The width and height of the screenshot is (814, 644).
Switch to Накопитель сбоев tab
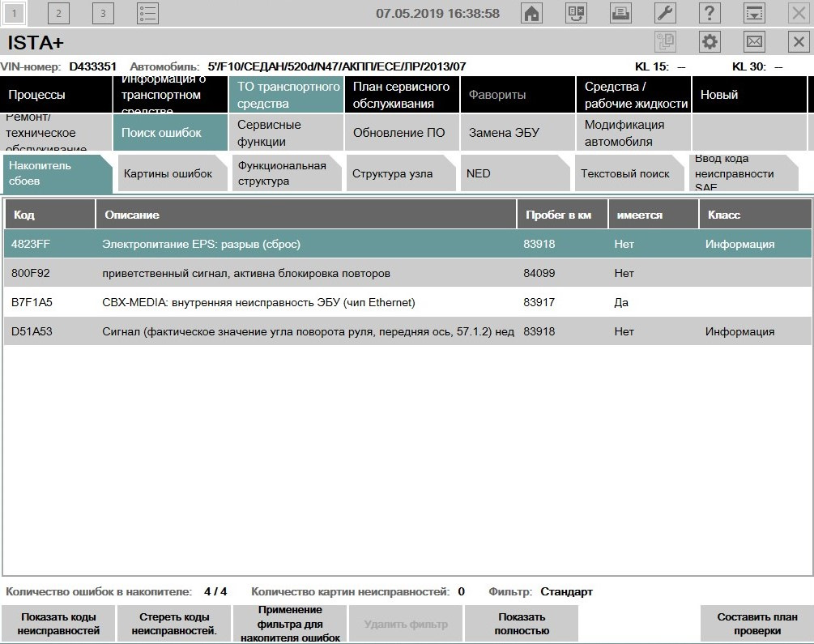(x=58, y=173)
